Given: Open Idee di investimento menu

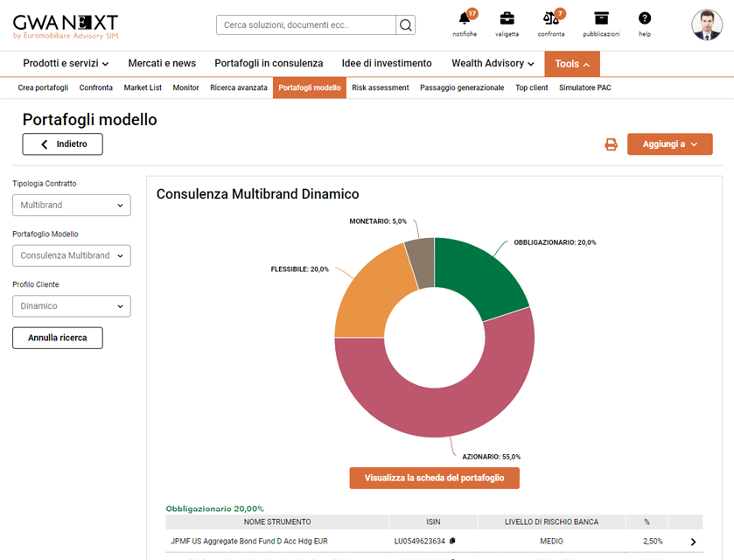Looking at the screenshot, I should (x=387, y=63).
